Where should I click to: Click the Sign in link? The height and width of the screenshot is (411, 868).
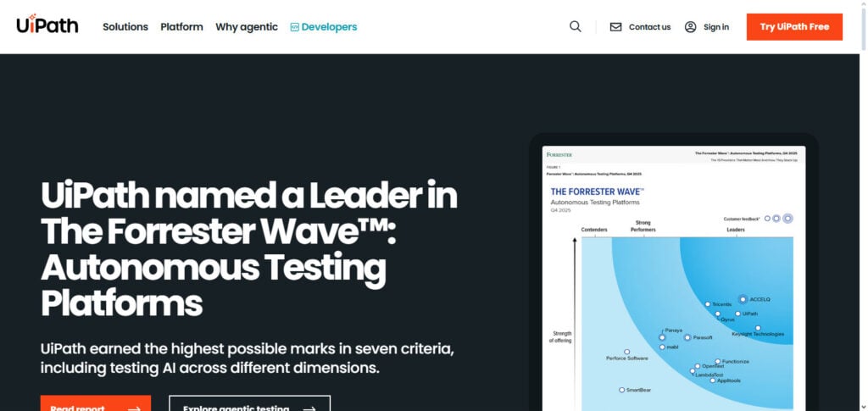715,26
